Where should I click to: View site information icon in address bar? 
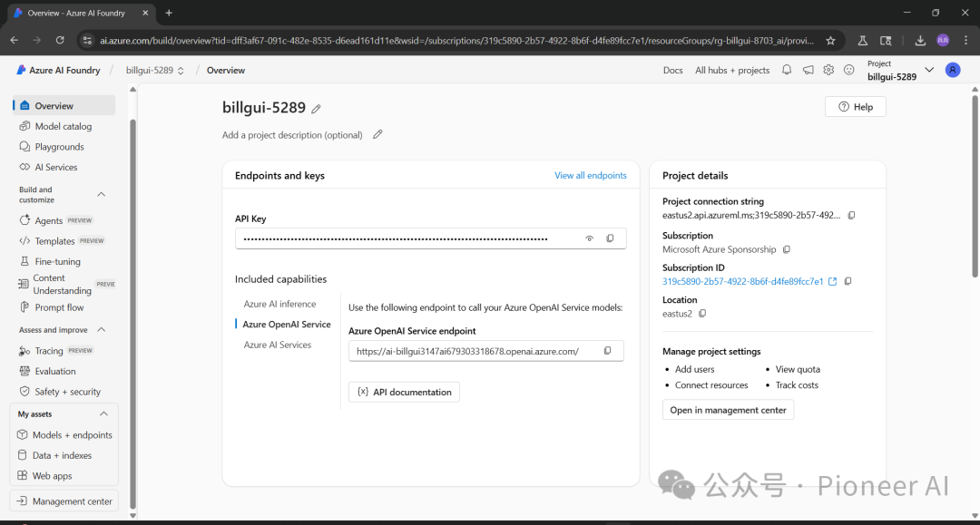point(87,41)
